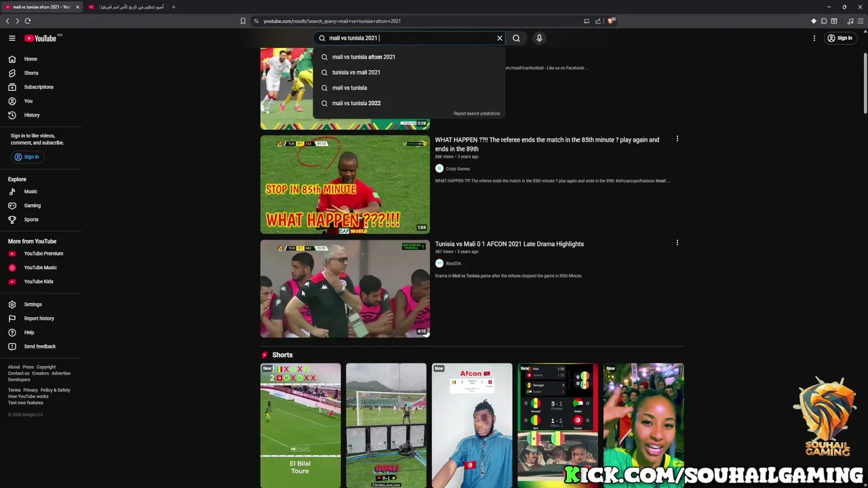Open the Brave Shields icon
868x488 pixels.
[610, 21]
